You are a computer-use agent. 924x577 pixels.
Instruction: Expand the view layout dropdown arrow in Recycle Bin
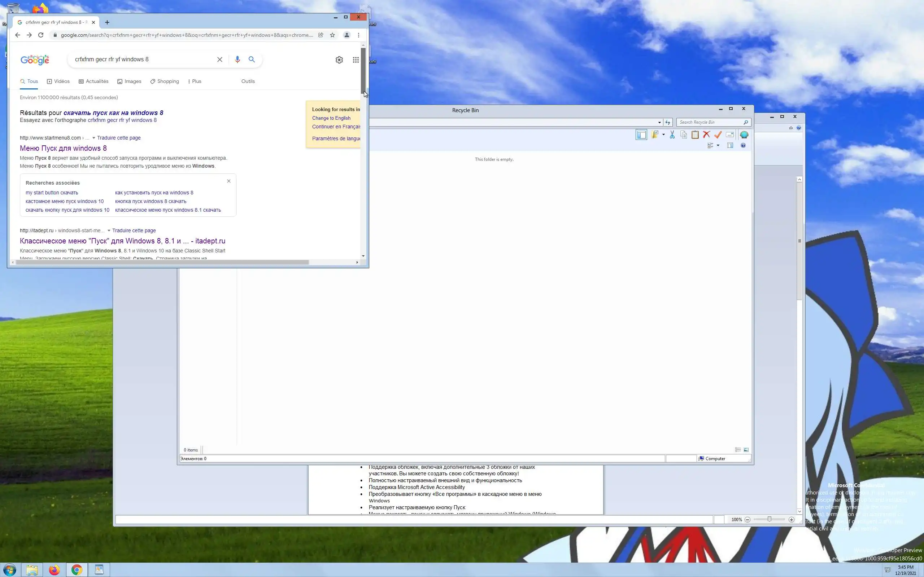pyautogui.click(x=718, y=145)
